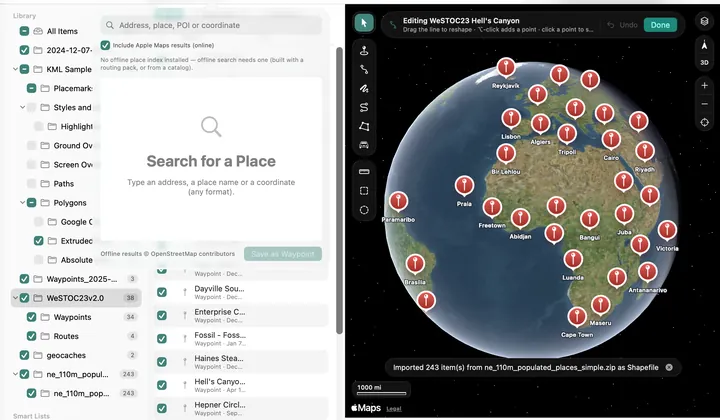Click Save as Waypoint button
This screenshot has height=420, width=720.
click(x=283, y=254)
